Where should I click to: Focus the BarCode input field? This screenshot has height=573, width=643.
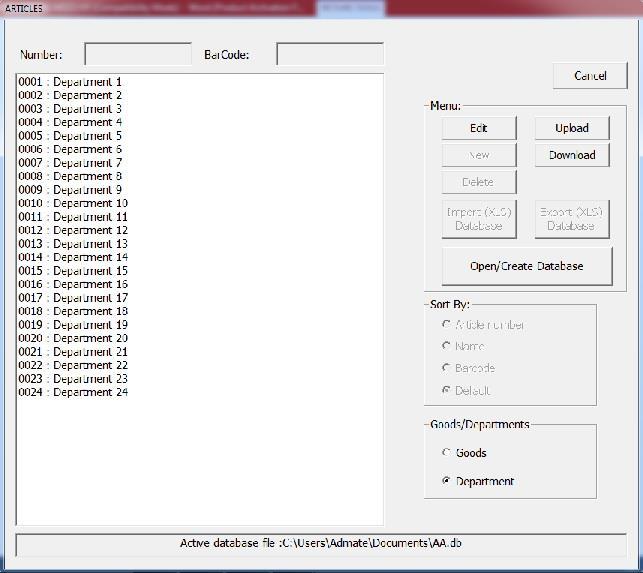[330, 54]
